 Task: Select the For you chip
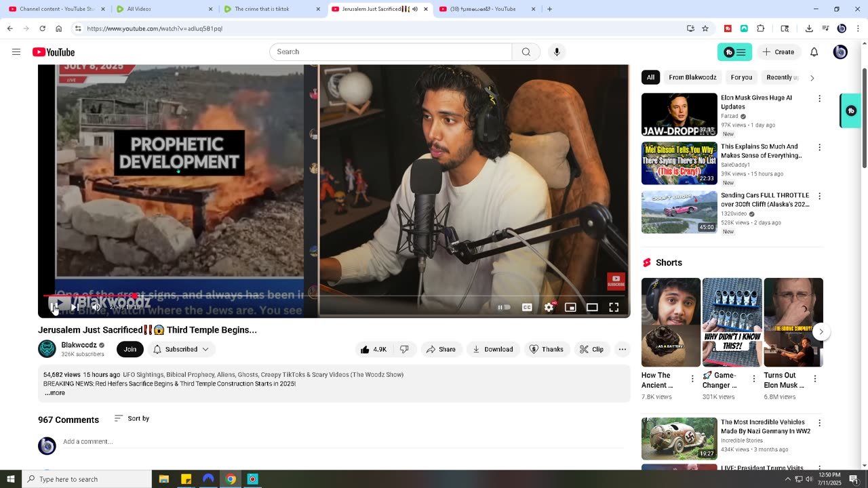coord(741,77)
